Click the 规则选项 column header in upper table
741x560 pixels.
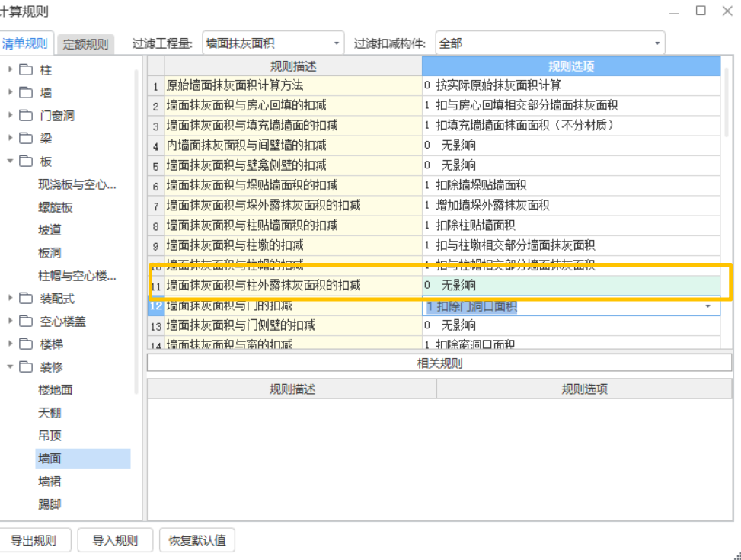pyautogui.click(x=571, y=66)
